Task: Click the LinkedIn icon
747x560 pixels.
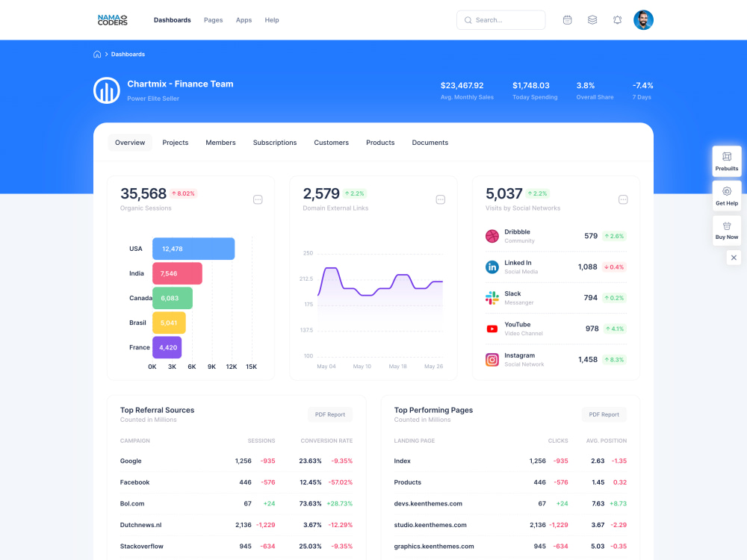Action: point(492,267)
